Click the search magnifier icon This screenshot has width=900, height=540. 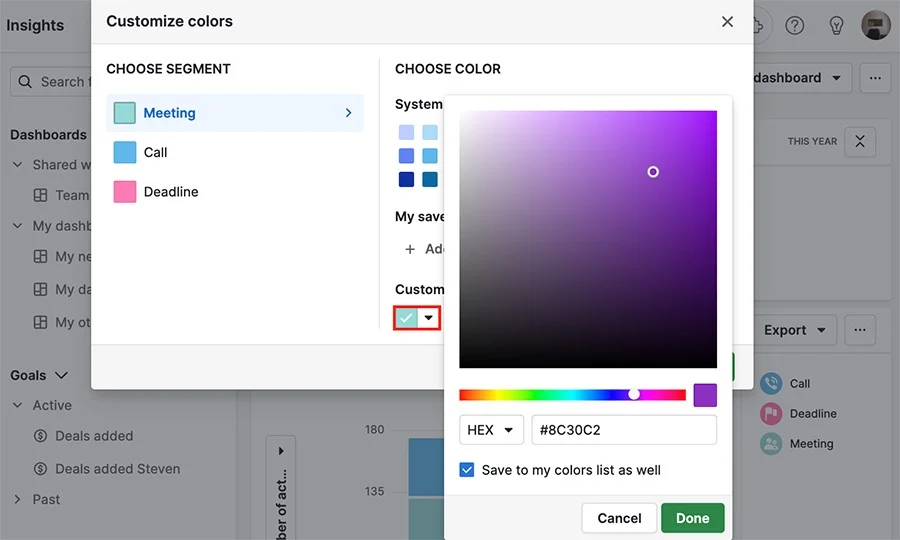25,82
